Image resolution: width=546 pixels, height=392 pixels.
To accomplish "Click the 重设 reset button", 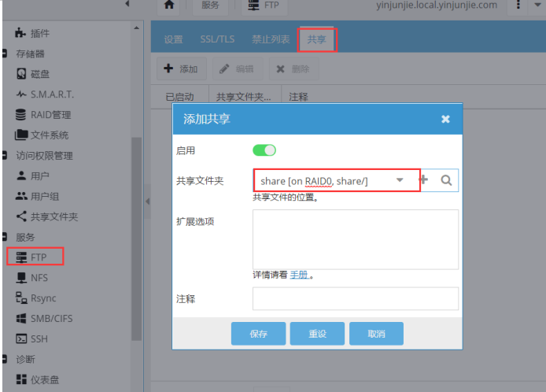I will click(317, 334).
